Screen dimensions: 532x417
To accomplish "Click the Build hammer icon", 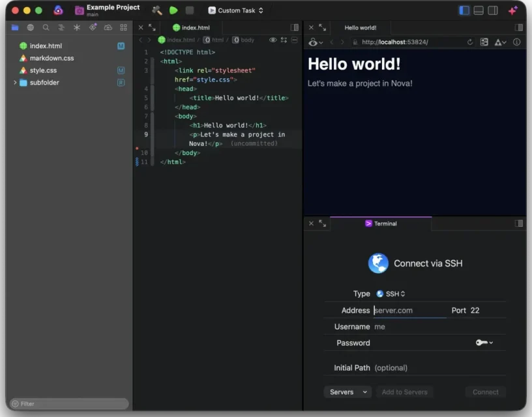I will (156, 10).
